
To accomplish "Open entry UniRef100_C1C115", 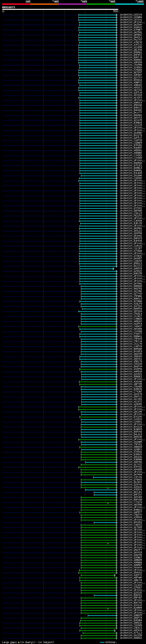I will coord(131,125).
